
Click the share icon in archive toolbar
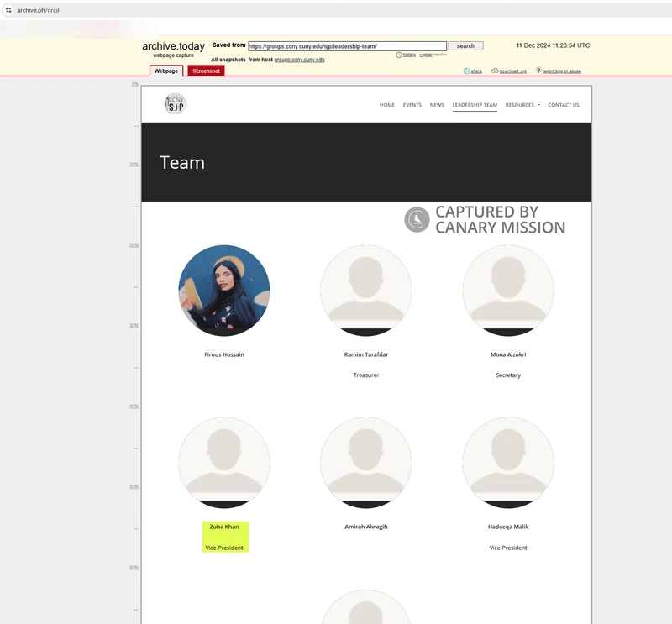click(467, 71)
